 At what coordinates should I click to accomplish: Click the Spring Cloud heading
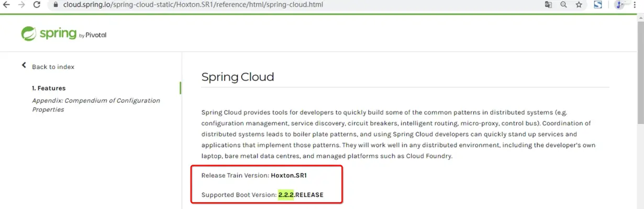click(x=238, y=77)
